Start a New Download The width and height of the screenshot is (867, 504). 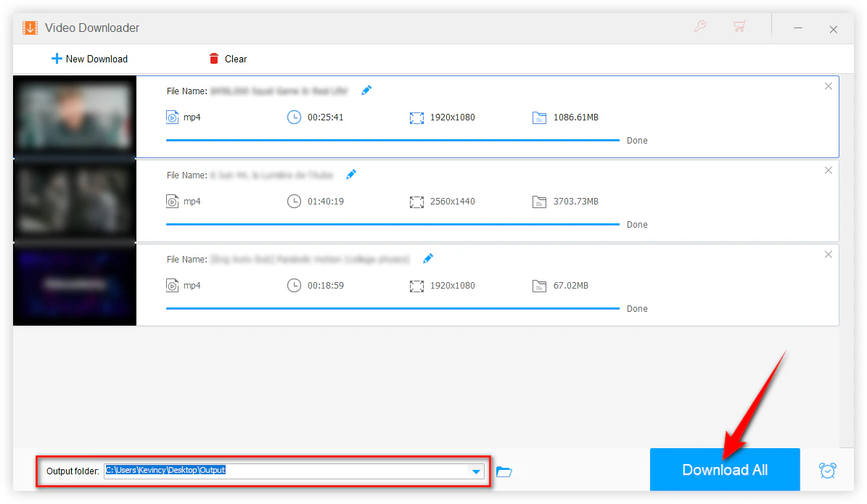point(89,59)
